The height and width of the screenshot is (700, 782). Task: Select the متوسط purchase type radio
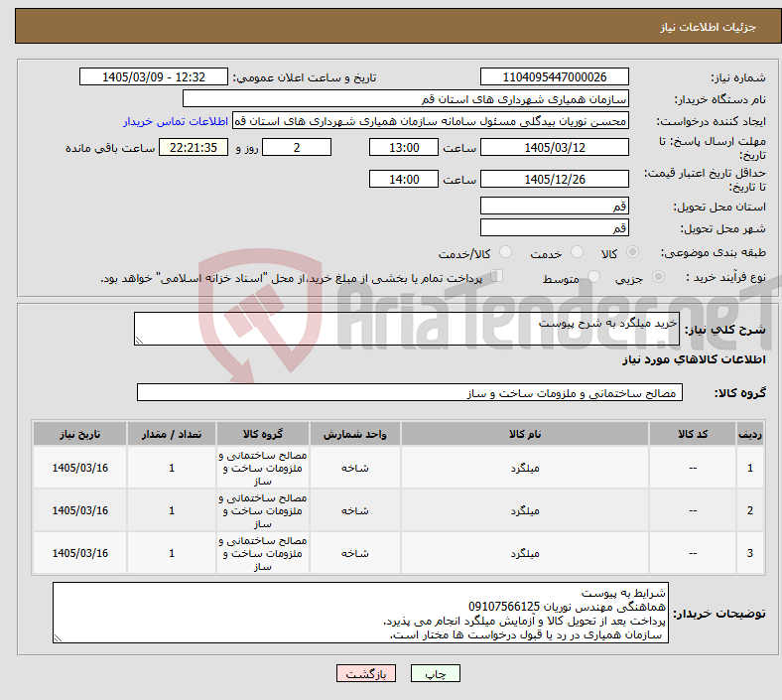point(594,277)
